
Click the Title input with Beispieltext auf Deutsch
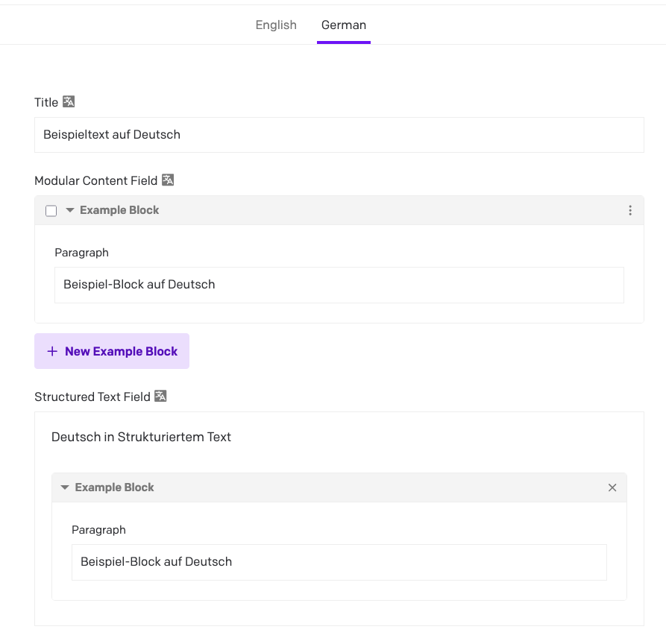coord(339,135)
